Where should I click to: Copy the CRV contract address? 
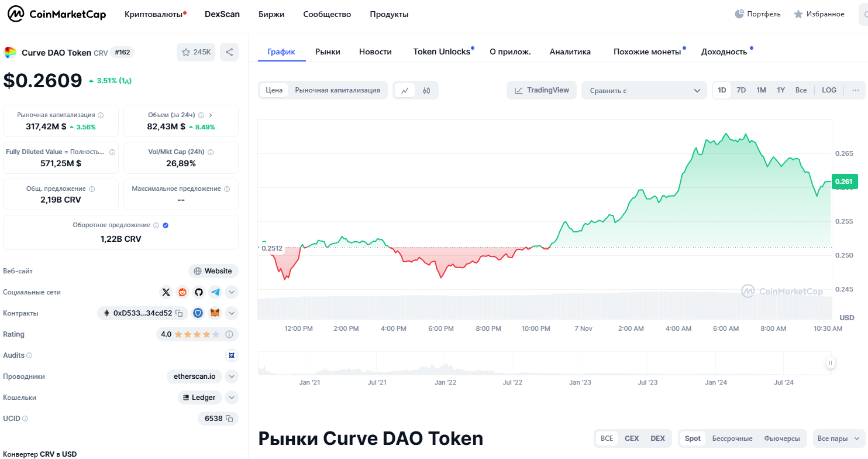point(179,313)
